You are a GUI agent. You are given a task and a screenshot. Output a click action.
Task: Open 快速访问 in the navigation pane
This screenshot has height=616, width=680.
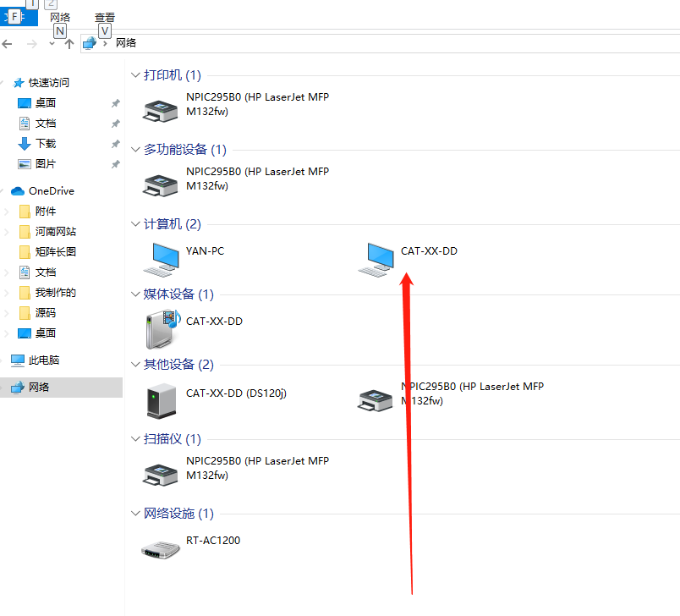(x=48, y=82)
